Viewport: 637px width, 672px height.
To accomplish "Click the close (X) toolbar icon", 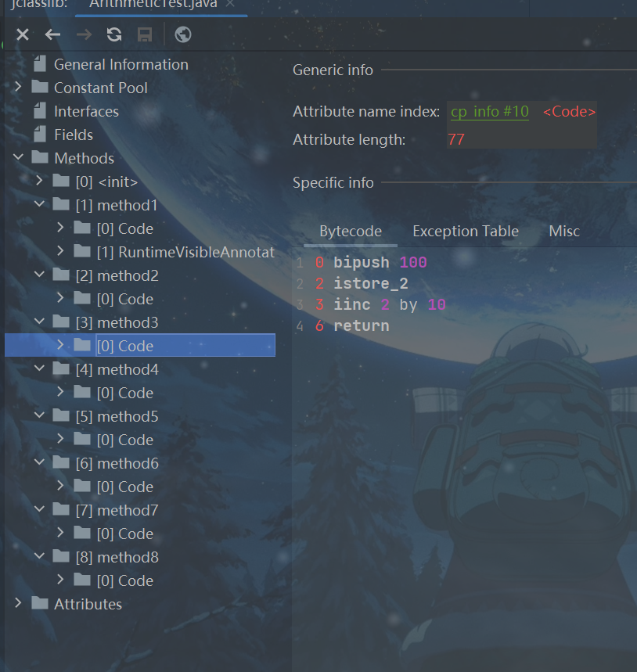I will pos(23,34).
